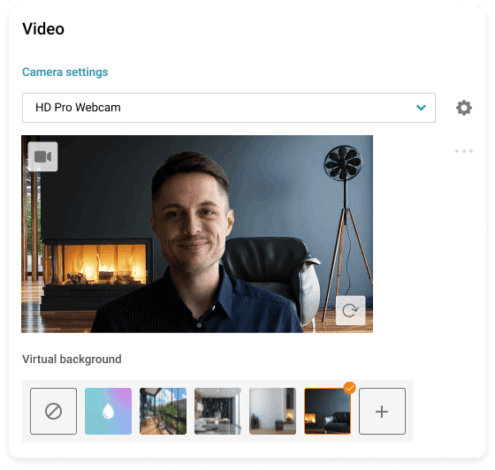Viewport: 495px width, 470px height.
Task: Open the three-dot more options menu
Action: [464, 151]
